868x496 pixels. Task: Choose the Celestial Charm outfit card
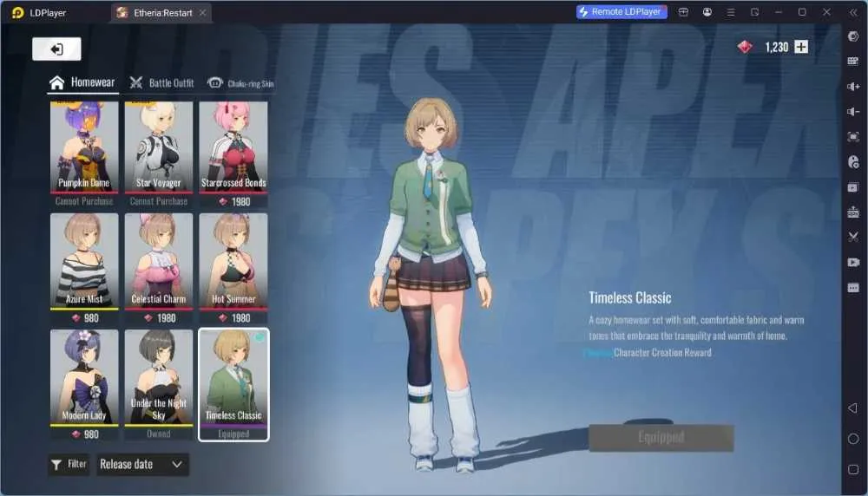tap(159, 261)
